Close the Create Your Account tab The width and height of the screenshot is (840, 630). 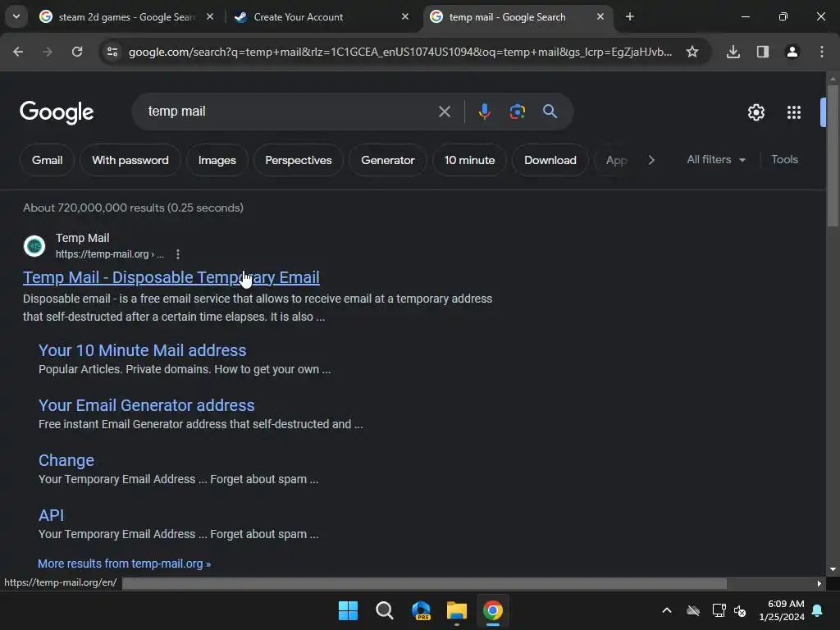tap(405, 16)
